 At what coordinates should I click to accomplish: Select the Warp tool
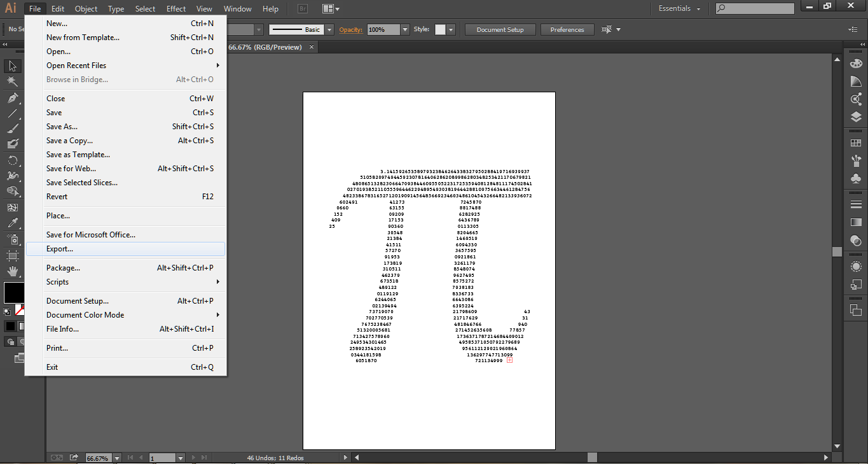[x=12, y=176]
